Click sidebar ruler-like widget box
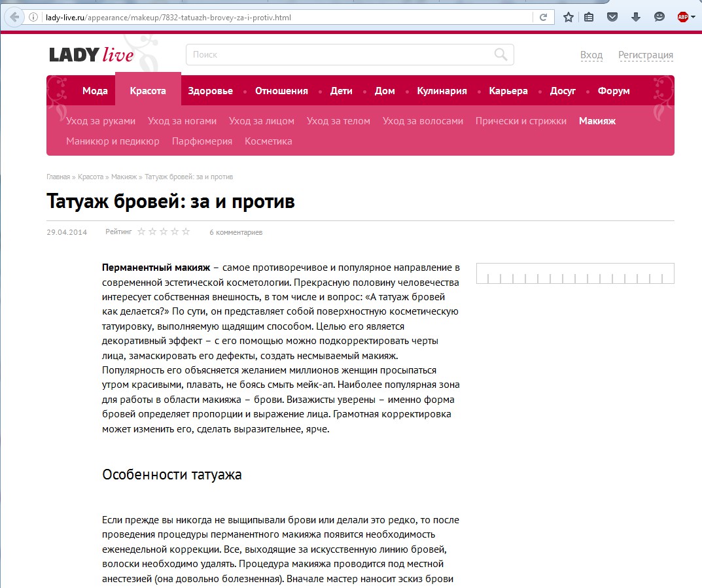The image size is (702, 588). tap(575, 273)
